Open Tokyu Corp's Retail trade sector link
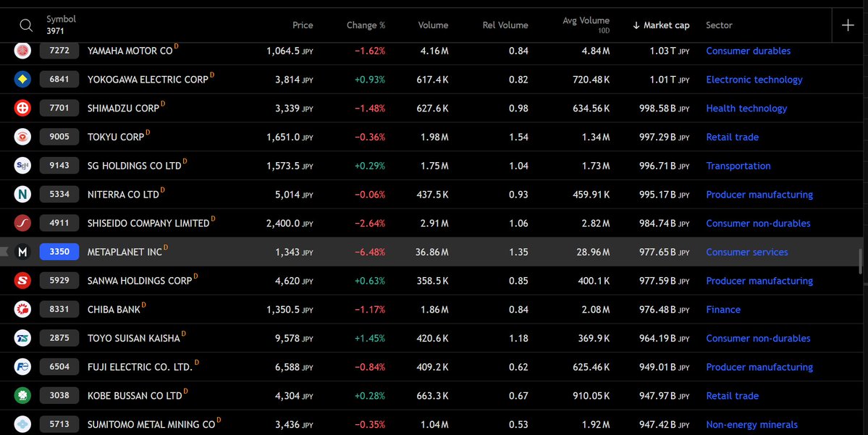868x435 pixels. 733,138
